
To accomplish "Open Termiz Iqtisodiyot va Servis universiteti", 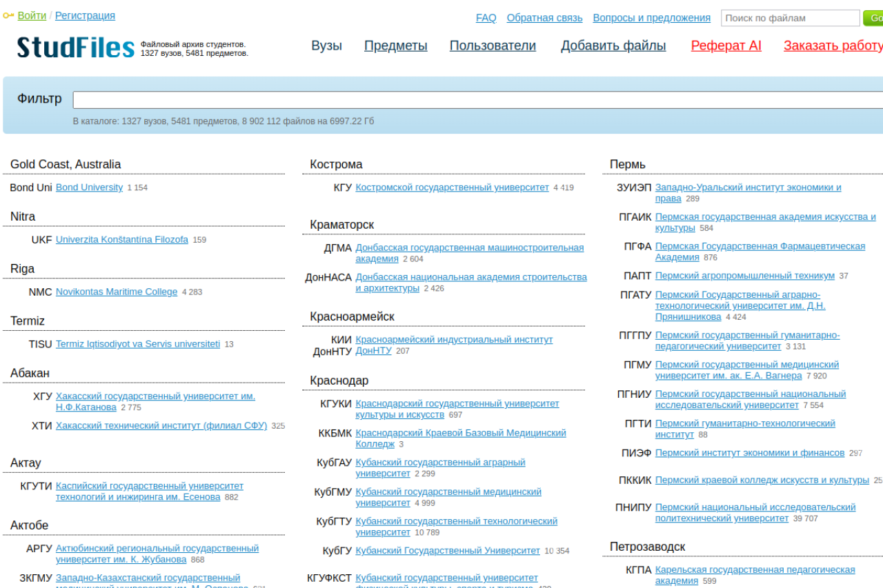I will pos(138,344).
